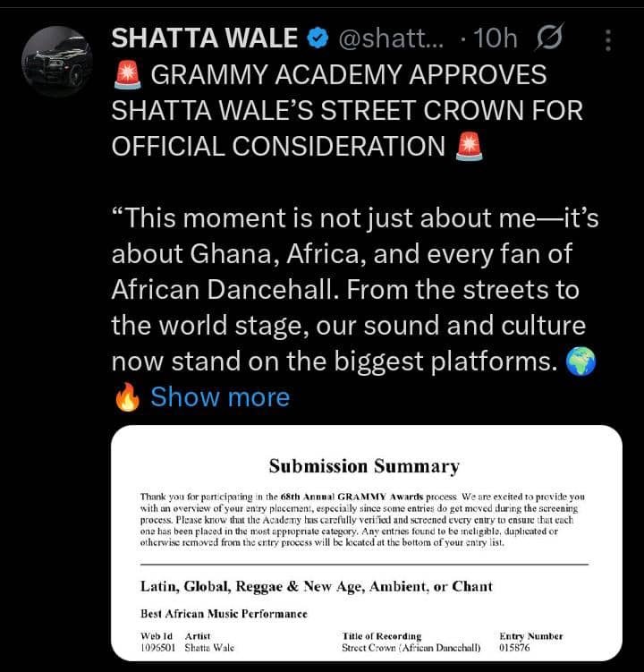This screenshot has width=644, height=672.
Task: Click the siren emoji after CONSIDERATION
Action: click(x=470, y=146)
